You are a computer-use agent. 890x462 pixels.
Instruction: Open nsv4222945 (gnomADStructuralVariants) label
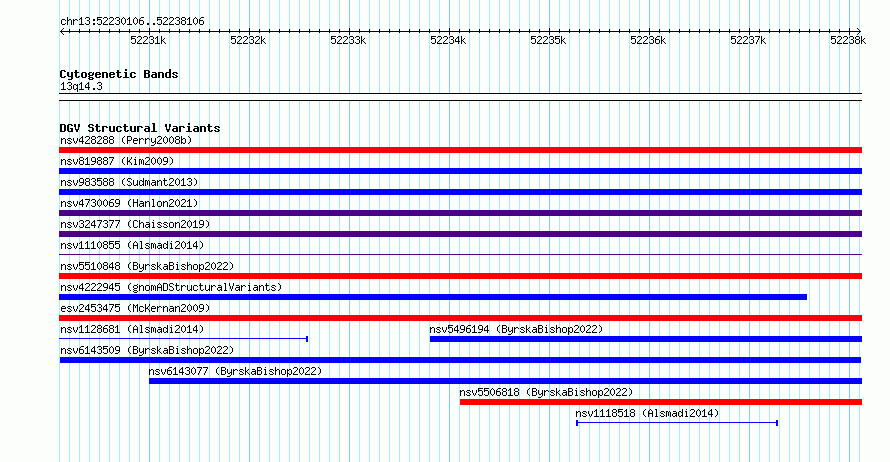171,287
